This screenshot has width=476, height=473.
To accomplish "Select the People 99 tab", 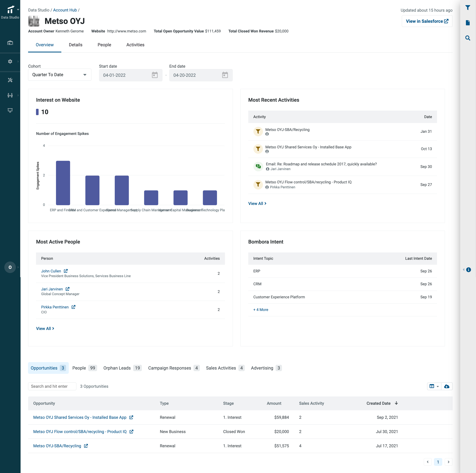I will pos(84,368).
